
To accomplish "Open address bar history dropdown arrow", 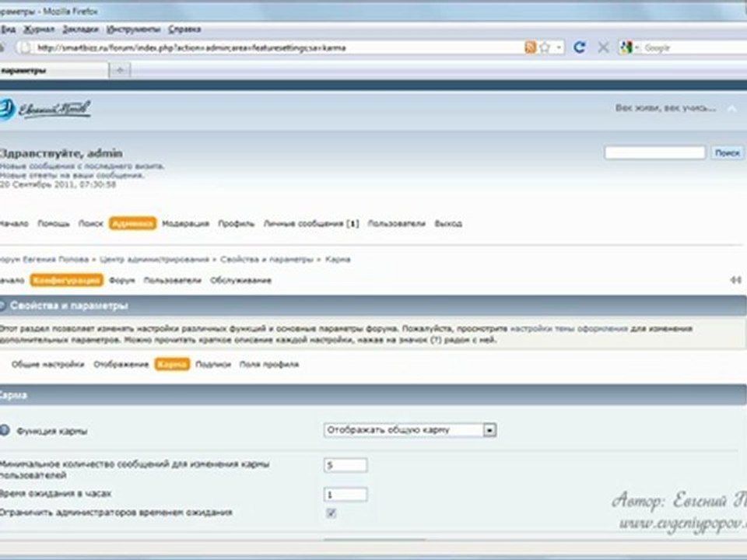I will [x=559, y=47].
